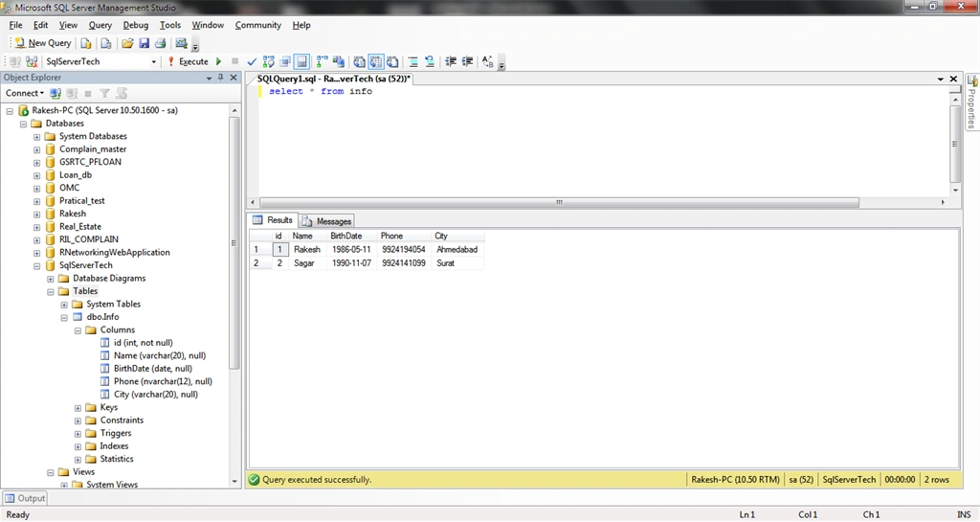Switch to the Messages tab
The height and width of the screenshot is (522, 980).
[327, 220]
